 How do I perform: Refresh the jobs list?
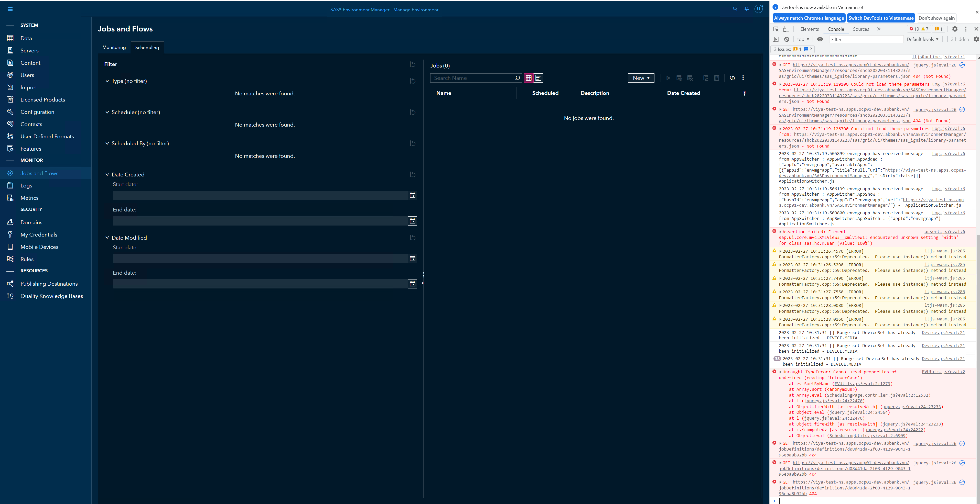732,78
